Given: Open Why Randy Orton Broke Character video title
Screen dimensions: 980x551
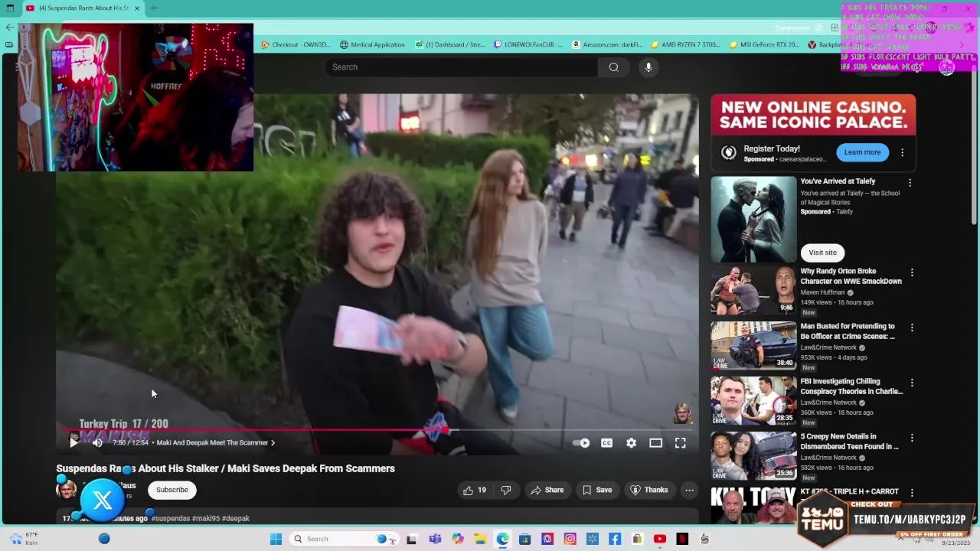Looking at the screenshot, I should pyautogui.click(x=851, y=276).
